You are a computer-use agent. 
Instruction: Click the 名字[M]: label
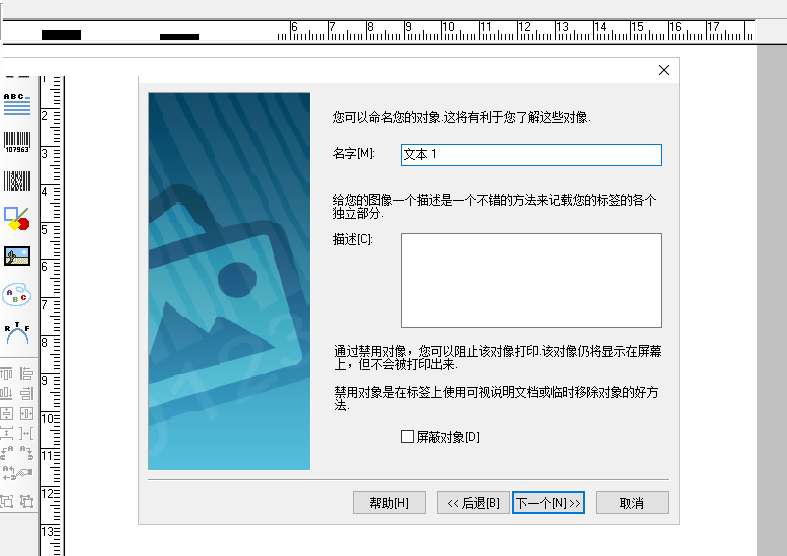(x=353, y=154)
